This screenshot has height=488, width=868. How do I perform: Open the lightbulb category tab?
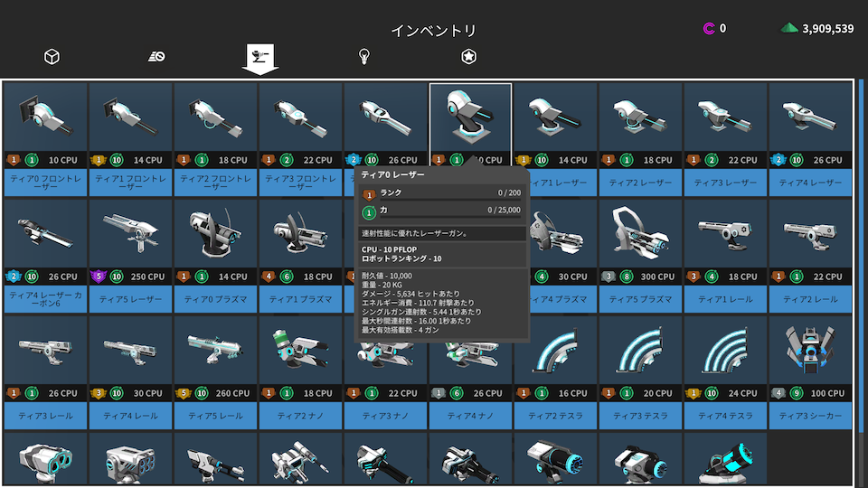click(x=364, y=57)
